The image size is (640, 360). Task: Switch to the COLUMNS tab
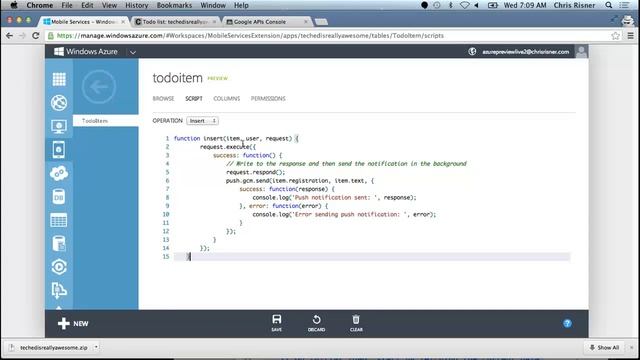[227, 99]
